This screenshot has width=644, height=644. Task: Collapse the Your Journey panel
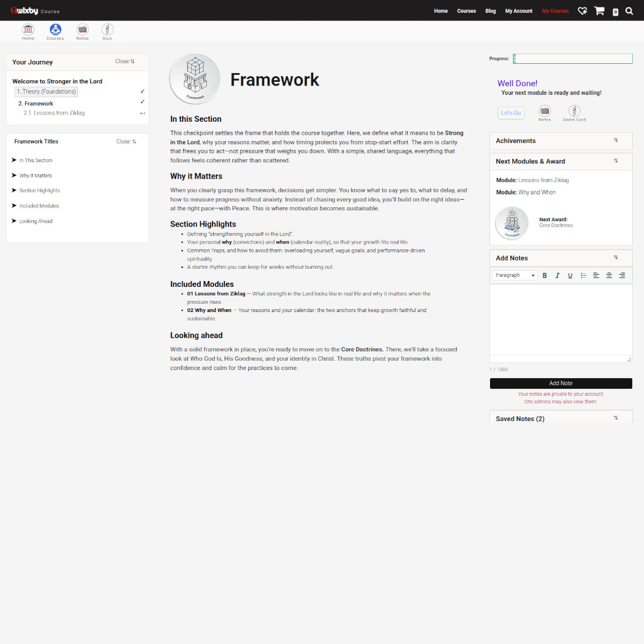click(125, 61)
